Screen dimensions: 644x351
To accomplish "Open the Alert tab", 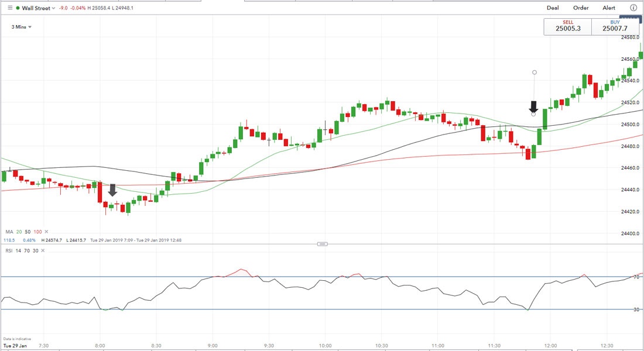I will click(x=609, y=8).
